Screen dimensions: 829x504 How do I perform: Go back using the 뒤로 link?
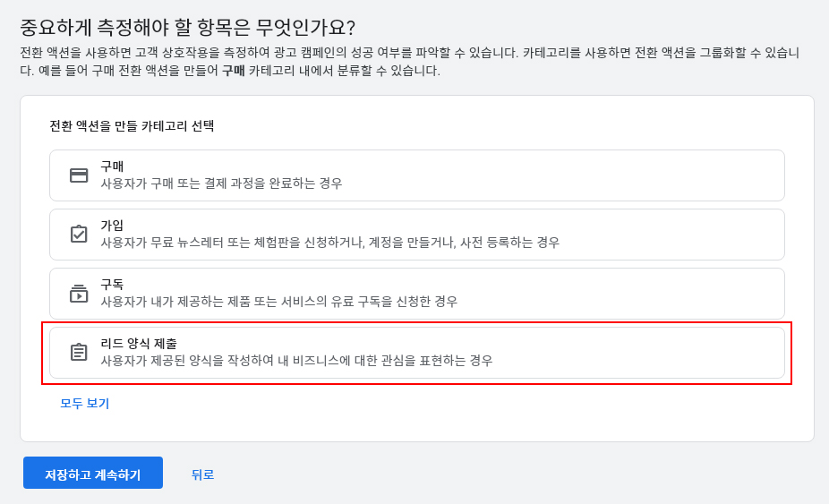point(202,474)
